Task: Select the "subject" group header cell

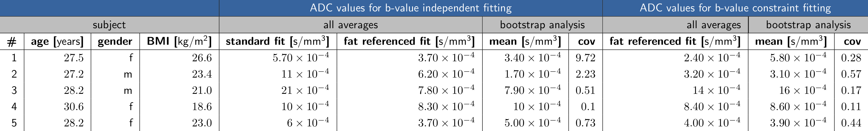Action: coord(109,25)
